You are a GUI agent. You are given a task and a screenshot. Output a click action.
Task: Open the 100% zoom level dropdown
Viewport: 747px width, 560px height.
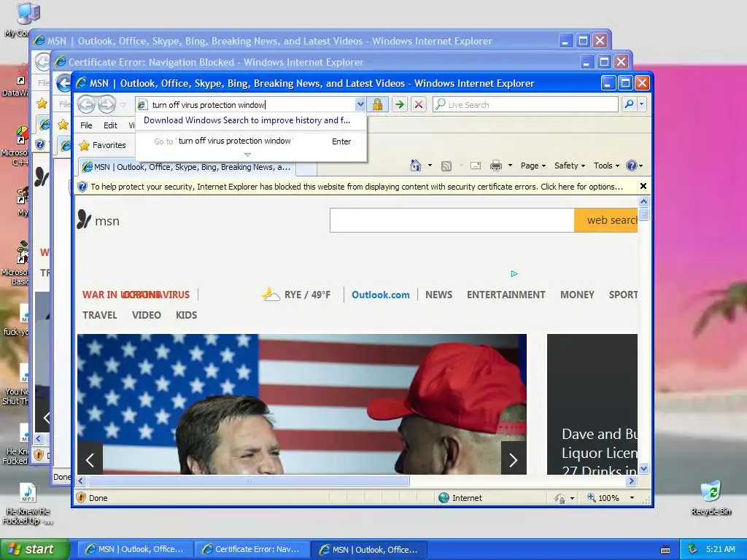click(x=632, y=497)
